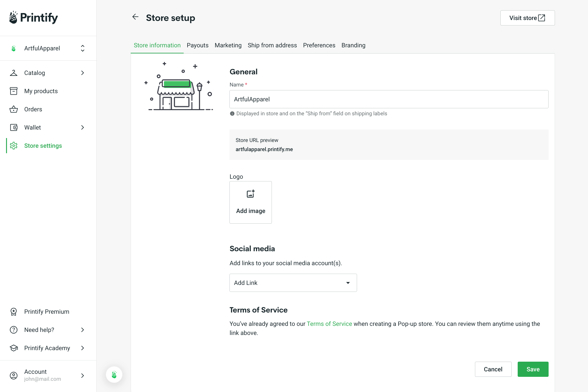
Task: Click the My Products sidebar icon
Action: click(13, 91)
